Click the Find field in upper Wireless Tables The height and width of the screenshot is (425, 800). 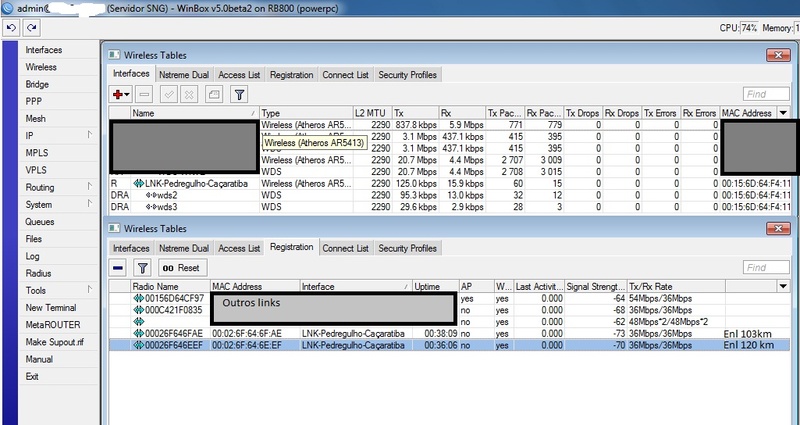pos(768,94)
